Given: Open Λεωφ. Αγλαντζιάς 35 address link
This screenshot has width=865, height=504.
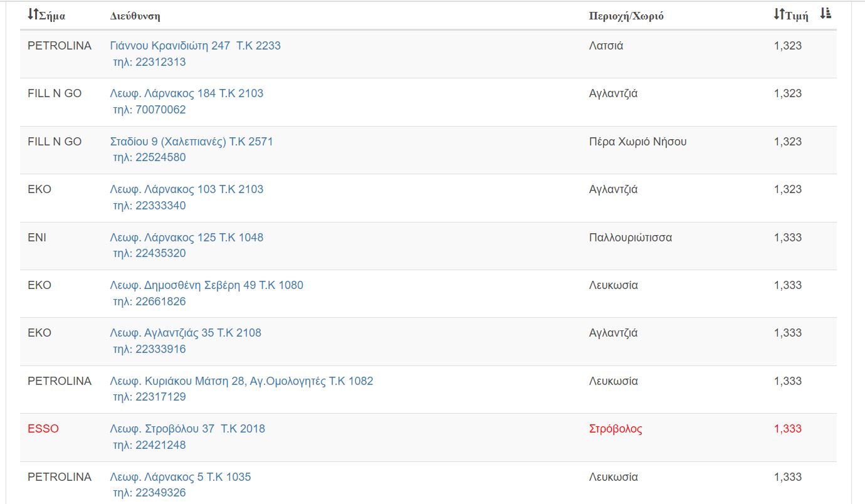Looking at the screenshot, I should (186, 333).
